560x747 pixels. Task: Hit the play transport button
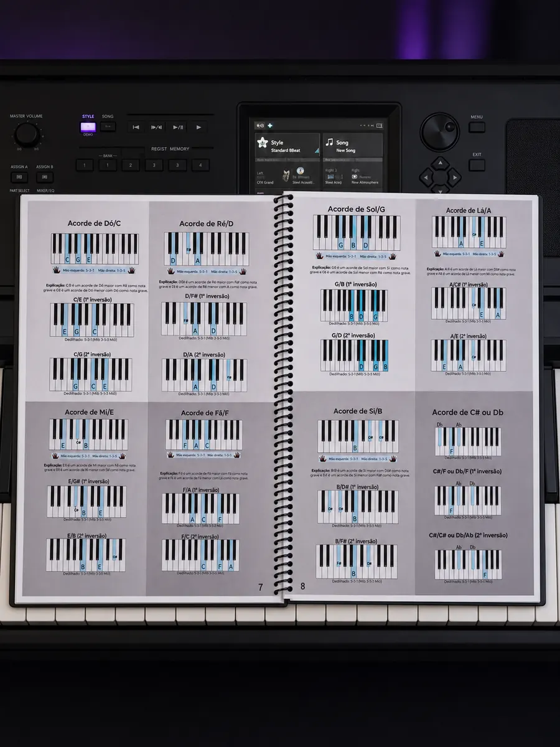tap(199, 127)
